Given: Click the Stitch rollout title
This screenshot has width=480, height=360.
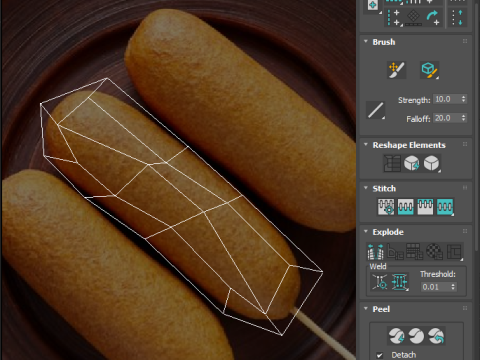Looking at the screenshot, I should (384, 188).
